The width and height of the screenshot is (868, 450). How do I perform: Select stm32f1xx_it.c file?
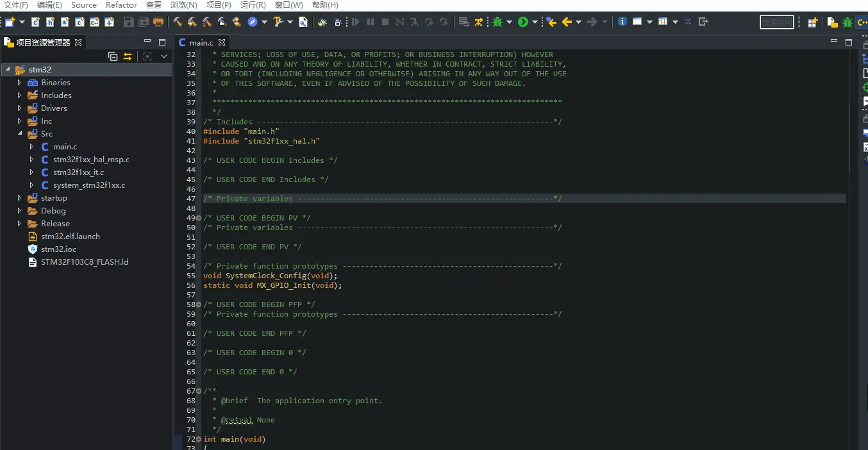[78, 172]
